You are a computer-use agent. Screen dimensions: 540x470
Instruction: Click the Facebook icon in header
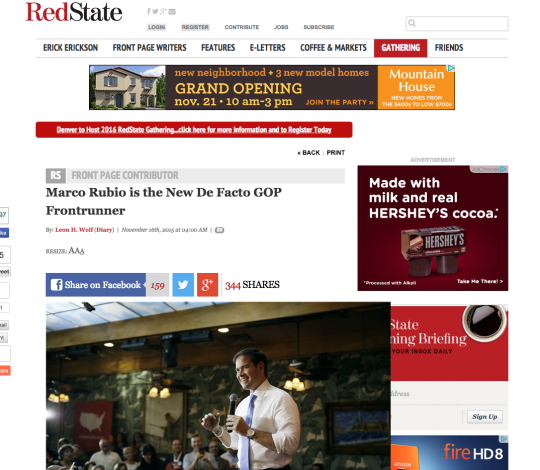coord(149,12)
